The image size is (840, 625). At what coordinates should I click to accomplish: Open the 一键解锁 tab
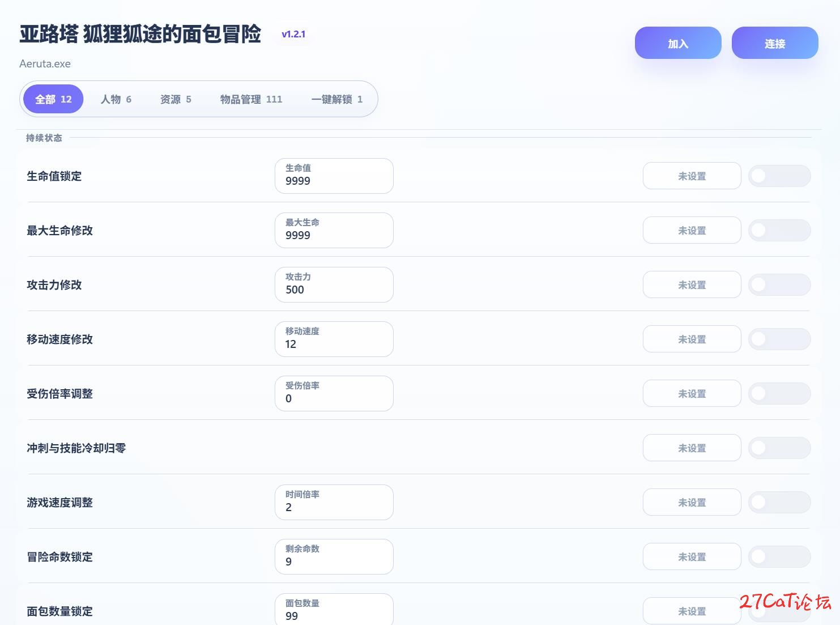tap(336, 99)
